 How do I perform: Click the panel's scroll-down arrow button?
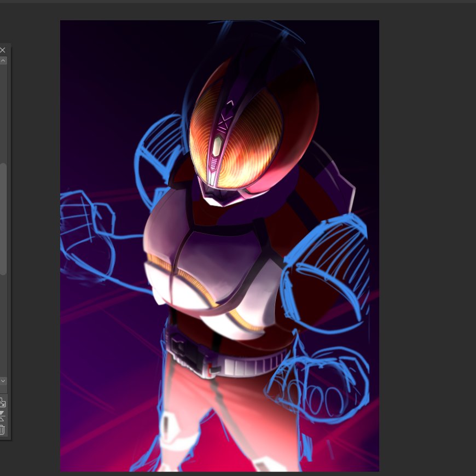click(x=3, y=381)
